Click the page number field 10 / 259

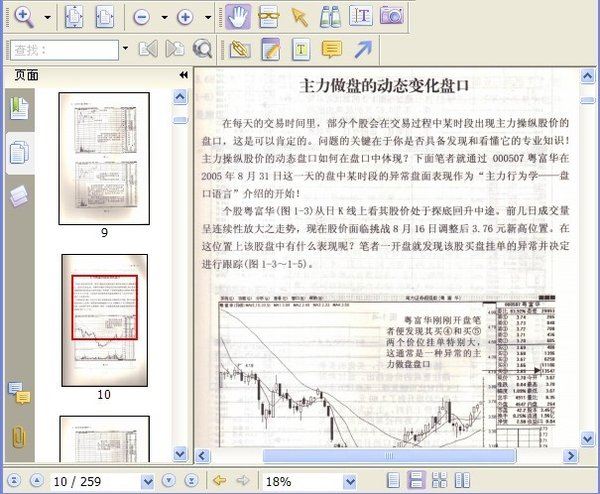point(96,481)
